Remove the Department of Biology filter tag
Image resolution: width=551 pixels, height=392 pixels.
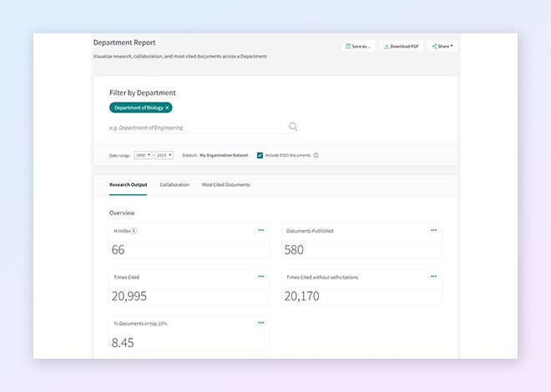[x=167, y=108]
